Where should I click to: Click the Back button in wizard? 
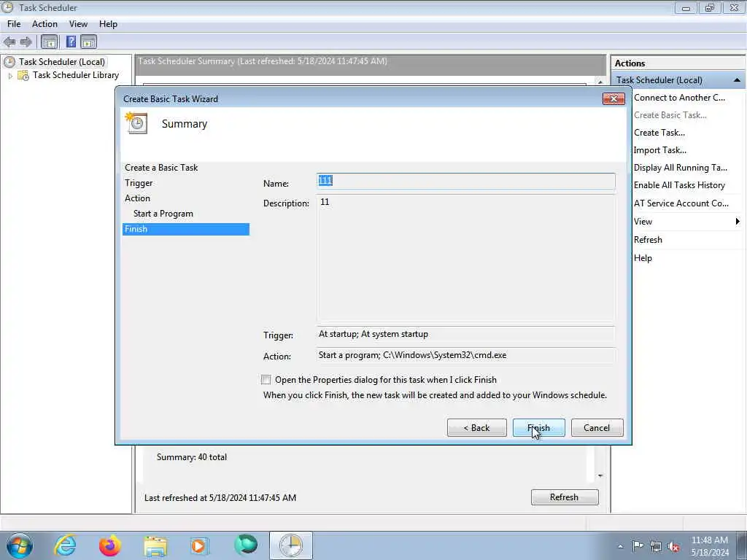477,427
